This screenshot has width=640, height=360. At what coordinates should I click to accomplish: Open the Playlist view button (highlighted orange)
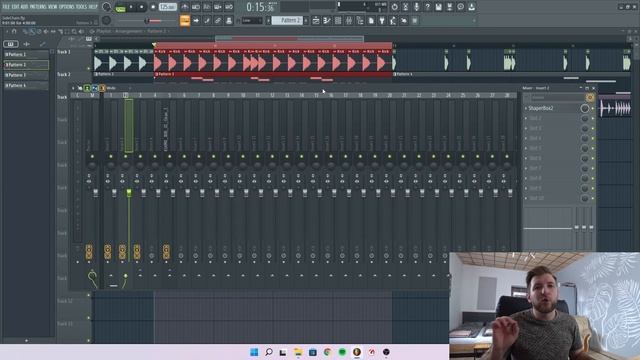184,20
